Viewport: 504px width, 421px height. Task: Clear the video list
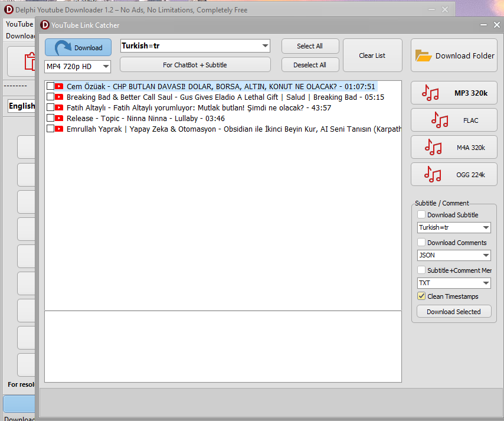(372, 56)
